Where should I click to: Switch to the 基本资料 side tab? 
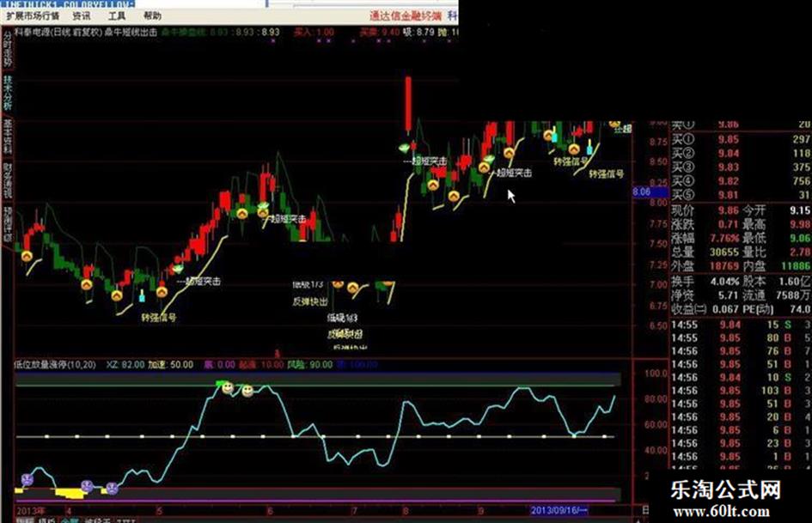click(x=7, y=137)
